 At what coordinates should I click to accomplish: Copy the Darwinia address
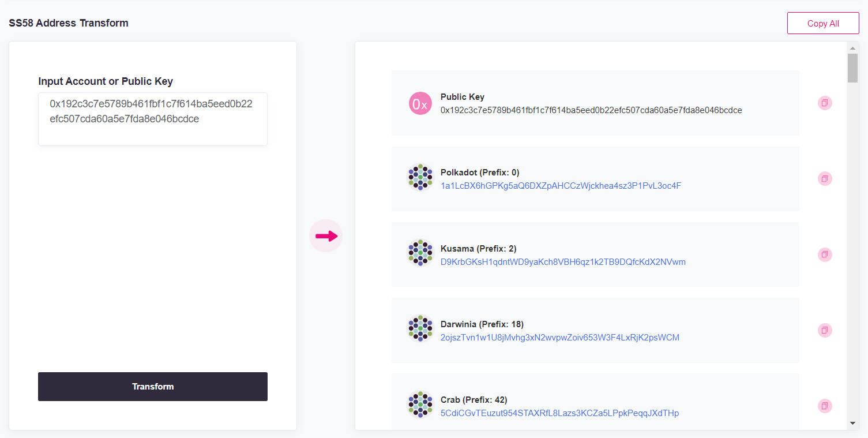(825, 330)
